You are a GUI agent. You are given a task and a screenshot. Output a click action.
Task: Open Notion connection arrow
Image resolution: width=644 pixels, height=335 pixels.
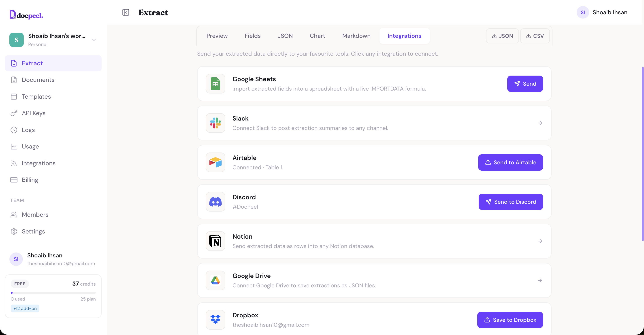540,241
